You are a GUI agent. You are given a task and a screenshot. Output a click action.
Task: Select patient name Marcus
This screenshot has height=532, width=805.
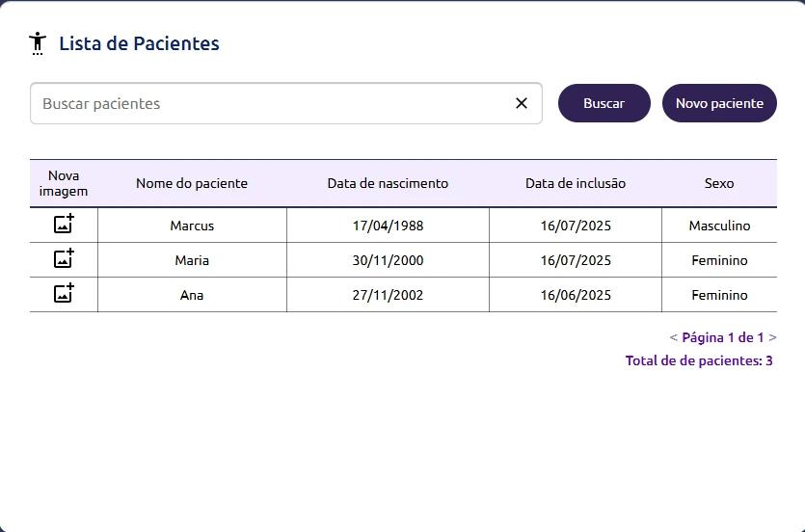point(192,226)
